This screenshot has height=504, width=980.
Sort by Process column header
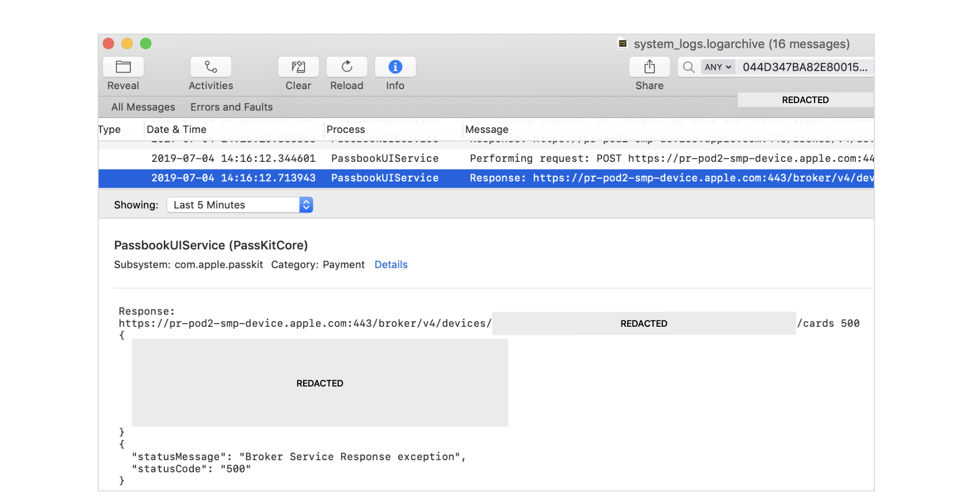pyautogui.click(x=346, y=129)
